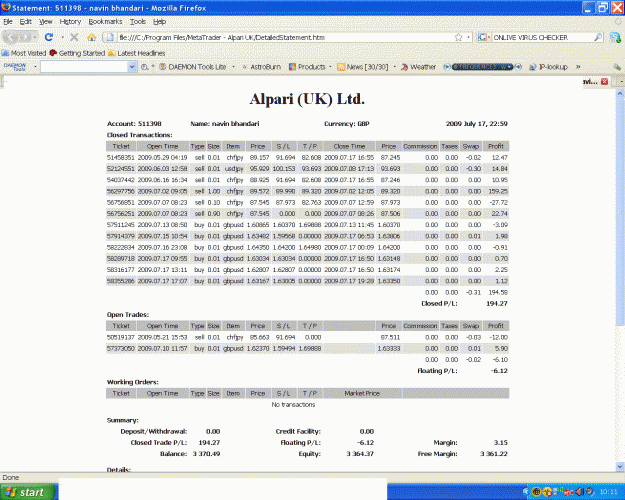Click the Balance value 3 370.49

[206, 454]
